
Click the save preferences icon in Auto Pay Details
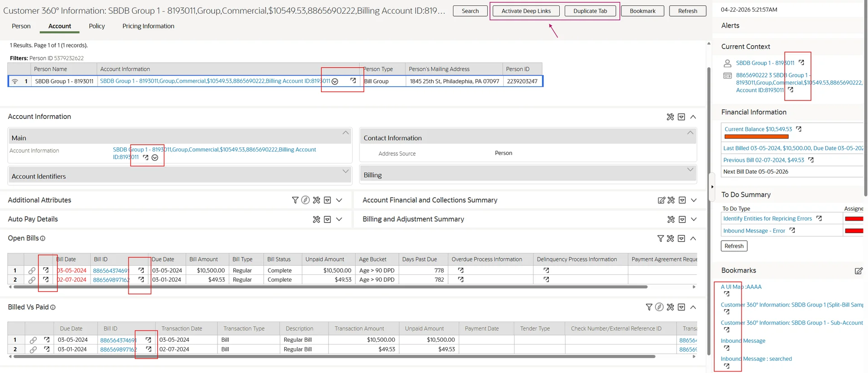click(x=327, y=219)
